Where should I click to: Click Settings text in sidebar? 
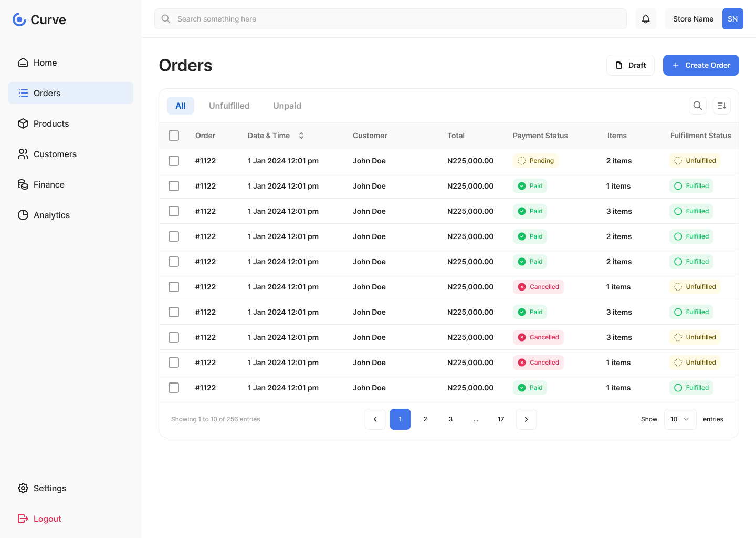pos(50,488)
